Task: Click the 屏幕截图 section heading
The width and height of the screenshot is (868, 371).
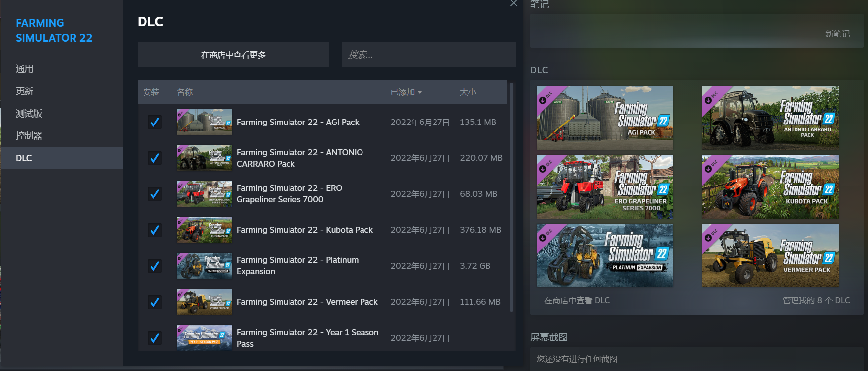Action: pyautogui.click(x=549, y=337)
